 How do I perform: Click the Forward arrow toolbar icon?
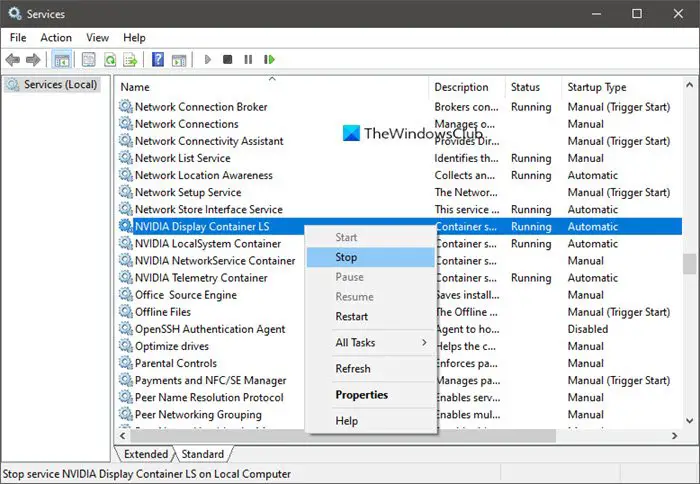click(33, 59)
